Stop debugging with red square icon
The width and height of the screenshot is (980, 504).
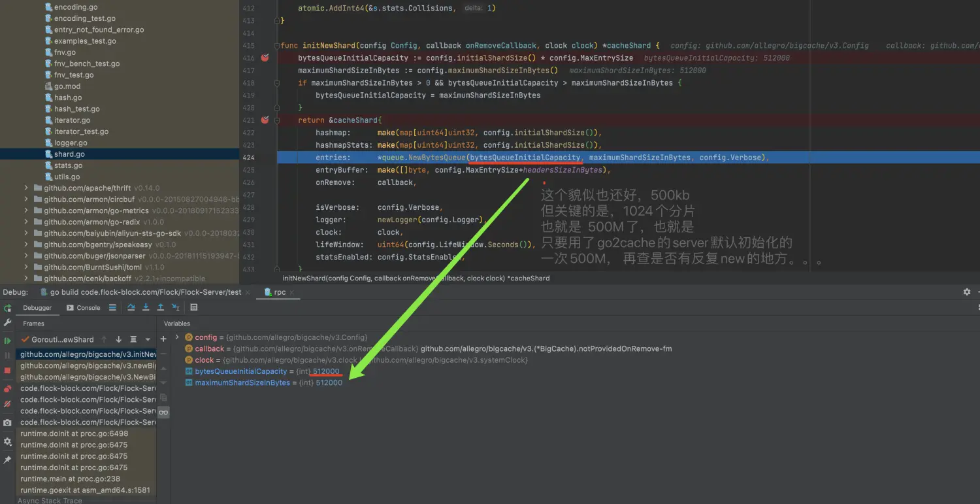point(8,370)
